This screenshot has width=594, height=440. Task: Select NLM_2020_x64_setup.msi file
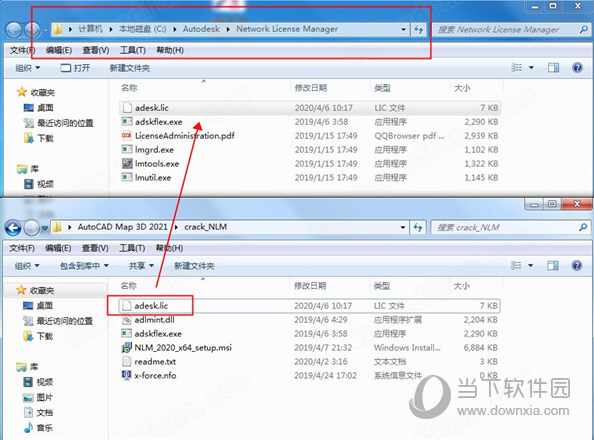coord(309,348)
